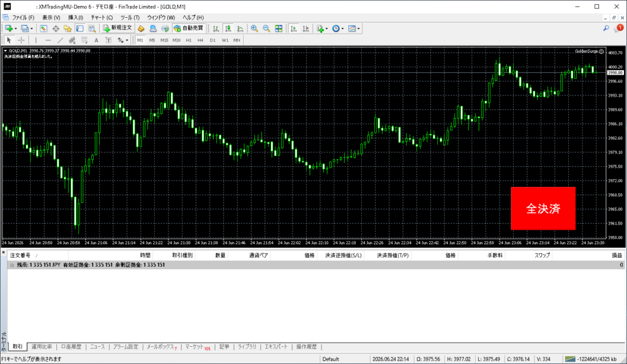Image resolution: width=627 pixels, height=364 pixels.
Task: Switch chart to candlesticks
Action: click(x=228, y=28)
